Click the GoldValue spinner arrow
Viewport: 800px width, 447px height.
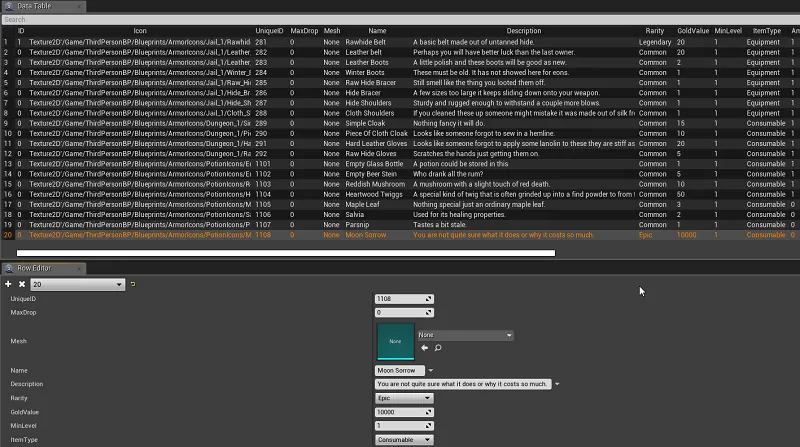pyautogui.click(x=429, y=412)
